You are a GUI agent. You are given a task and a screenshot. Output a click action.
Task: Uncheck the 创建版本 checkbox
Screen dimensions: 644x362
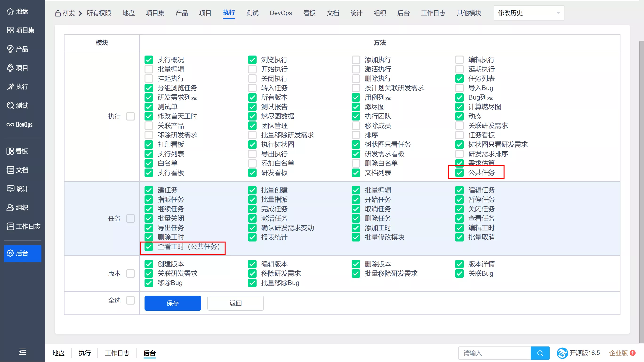point(149,264)
